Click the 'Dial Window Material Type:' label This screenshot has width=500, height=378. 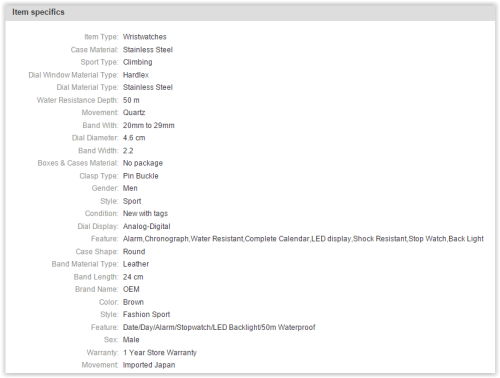(x=73, y=75)
